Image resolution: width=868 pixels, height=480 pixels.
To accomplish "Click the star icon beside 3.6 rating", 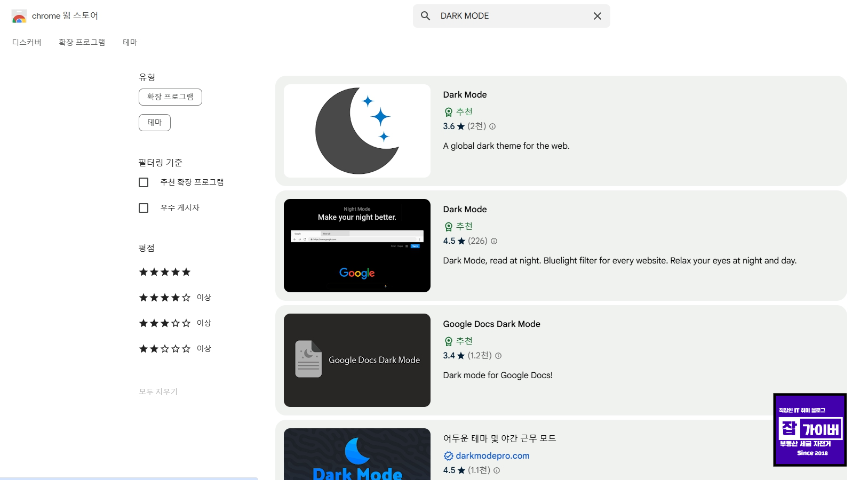I will [x=461, y=126].
